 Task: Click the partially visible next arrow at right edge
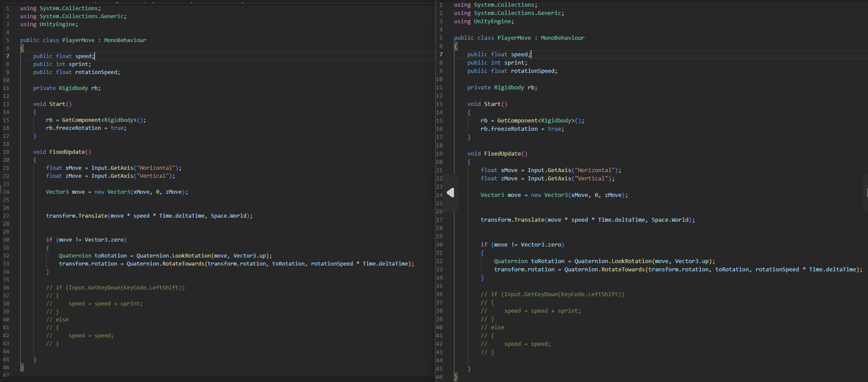[866, 193]
